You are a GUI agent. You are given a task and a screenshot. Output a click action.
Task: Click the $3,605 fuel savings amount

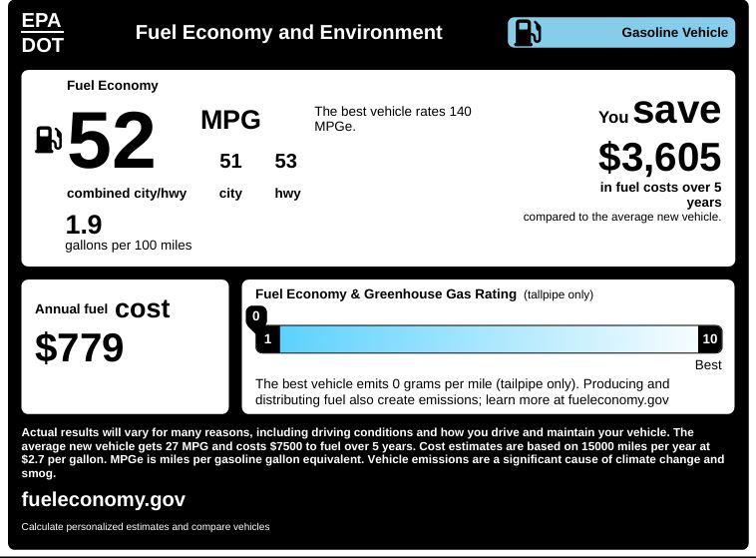tap(659, 157)
